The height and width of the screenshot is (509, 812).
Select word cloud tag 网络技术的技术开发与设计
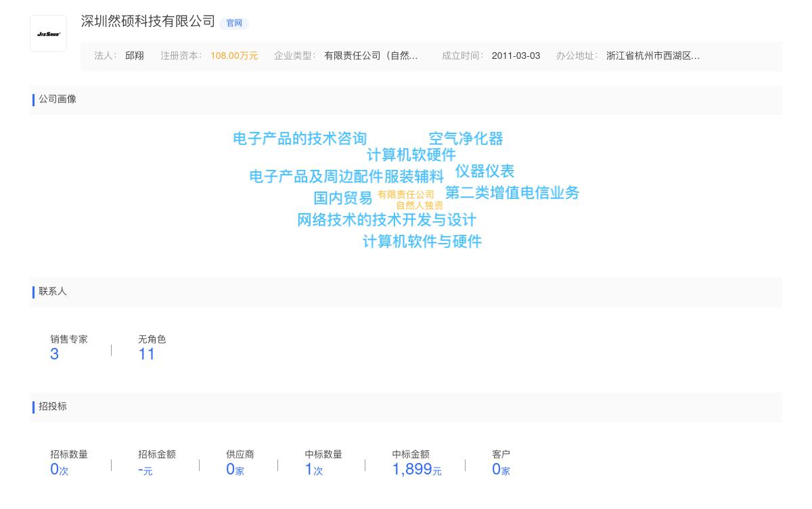[386, 220]
